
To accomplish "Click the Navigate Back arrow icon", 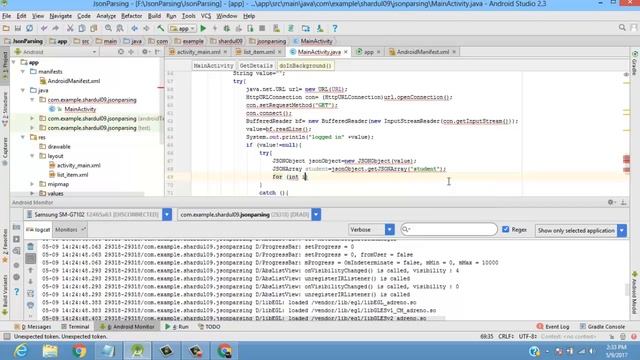I will point(134,28).
